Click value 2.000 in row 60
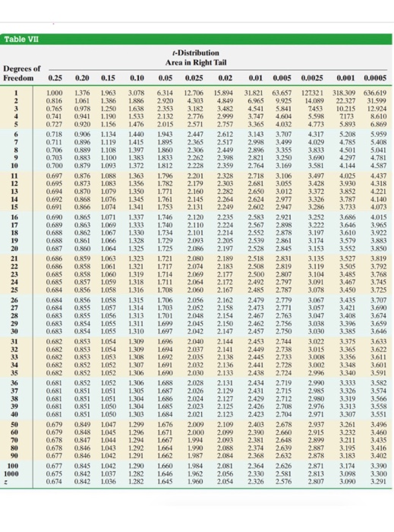 pos(195,432)
